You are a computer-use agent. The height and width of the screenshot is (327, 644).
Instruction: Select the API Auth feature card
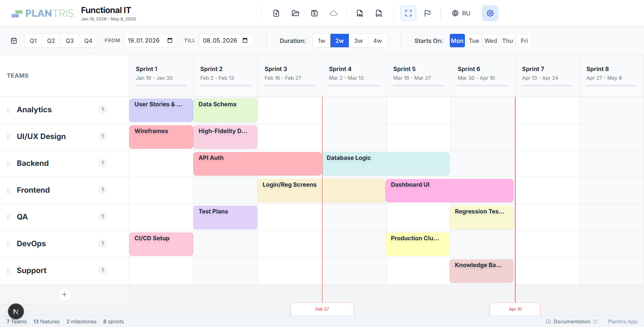257,163
